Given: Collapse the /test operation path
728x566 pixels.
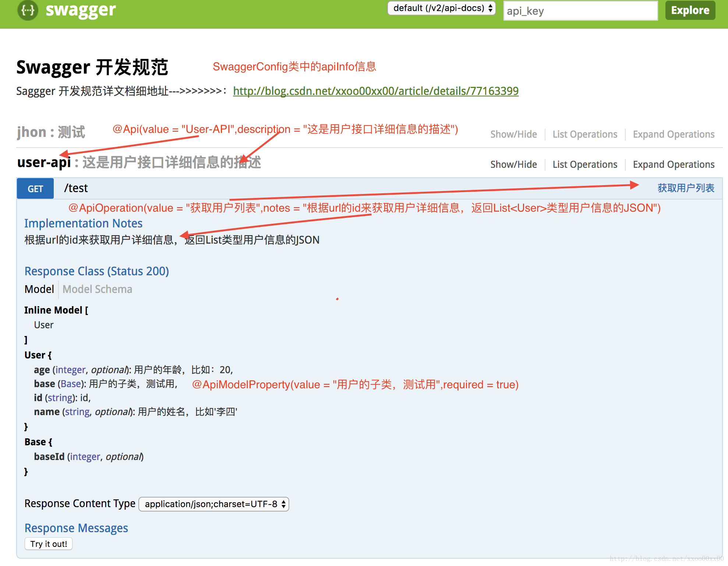Looking at the screenshot, I should coord(76,188).
